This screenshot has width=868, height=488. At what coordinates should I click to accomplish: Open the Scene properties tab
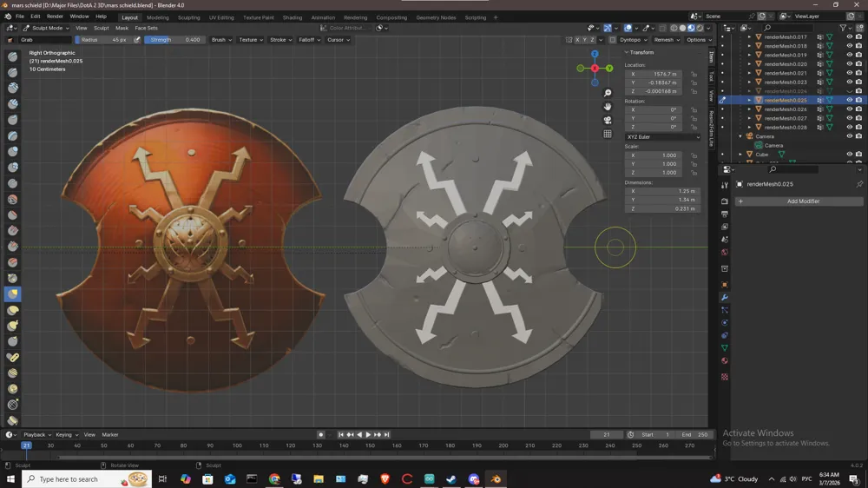pos(725,240)
